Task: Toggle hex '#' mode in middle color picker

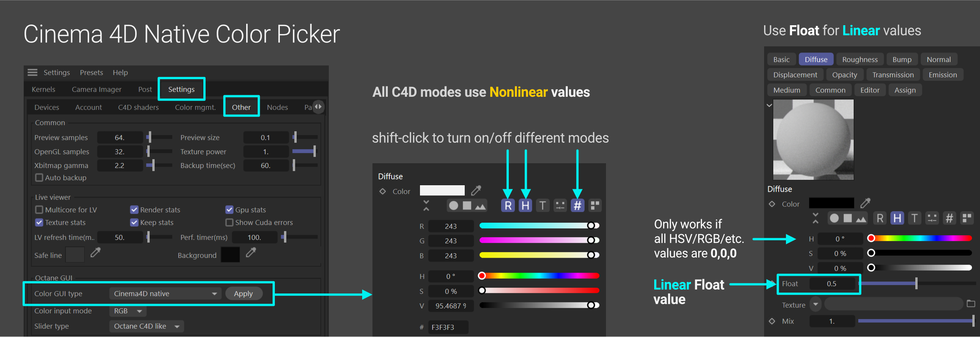Action: click(x=577, y=205)
